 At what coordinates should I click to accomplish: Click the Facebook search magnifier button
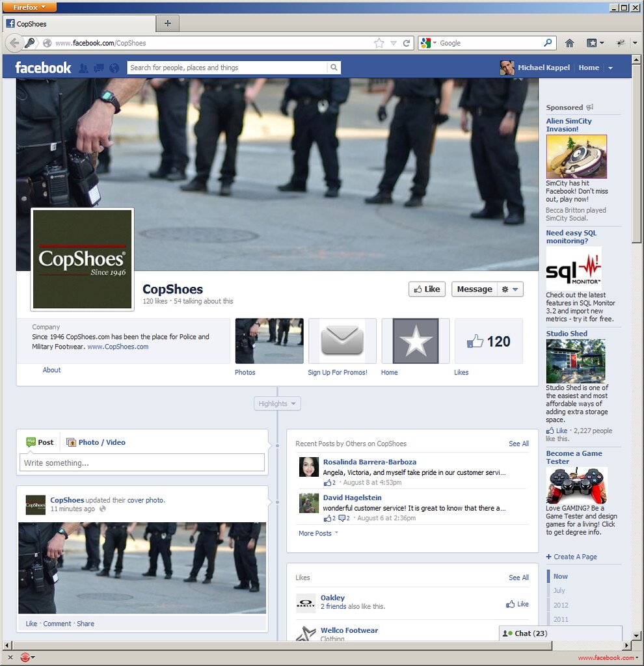pos(334,68)
